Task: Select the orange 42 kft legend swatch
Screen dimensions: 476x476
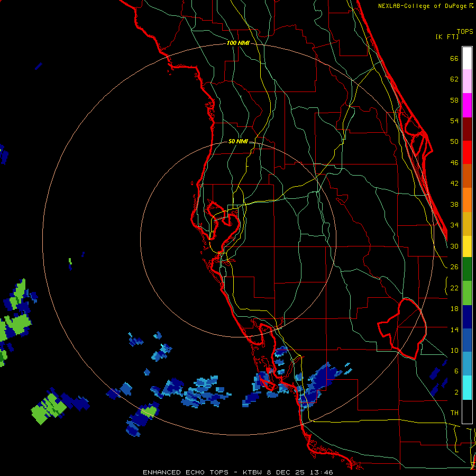Action: coord(467,200)
